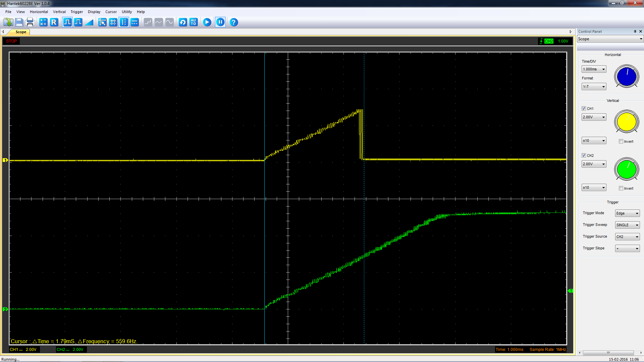The width and height of the screenshot is (644, 362).
Task: Uncheck the CH1 channel checkbox
Action: 584,108
